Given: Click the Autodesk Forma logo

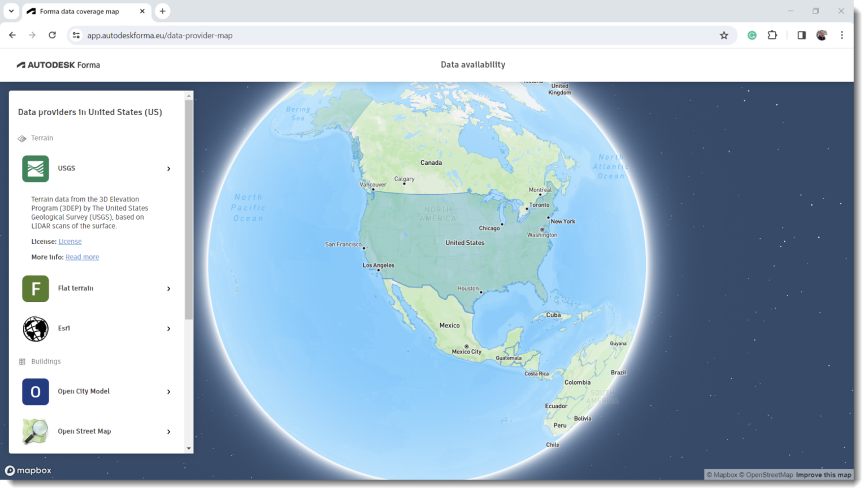Looking at the screenshot, I should (x=58, y=64).
